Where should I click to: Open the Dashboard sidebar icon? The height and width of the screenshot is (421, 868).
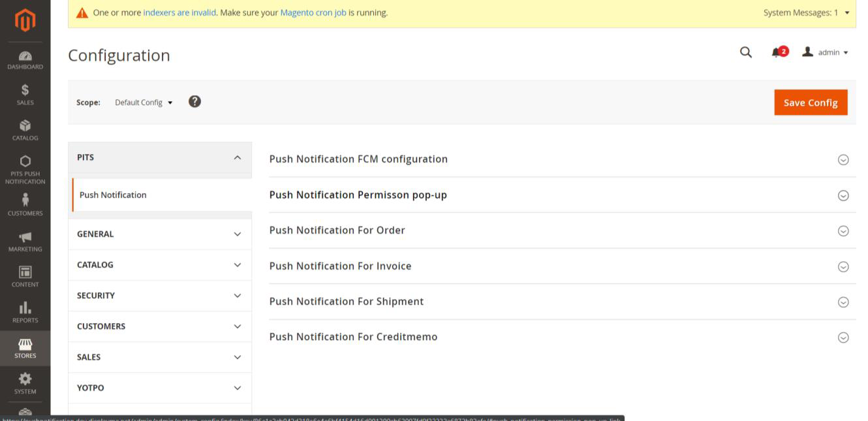point(25,59)
